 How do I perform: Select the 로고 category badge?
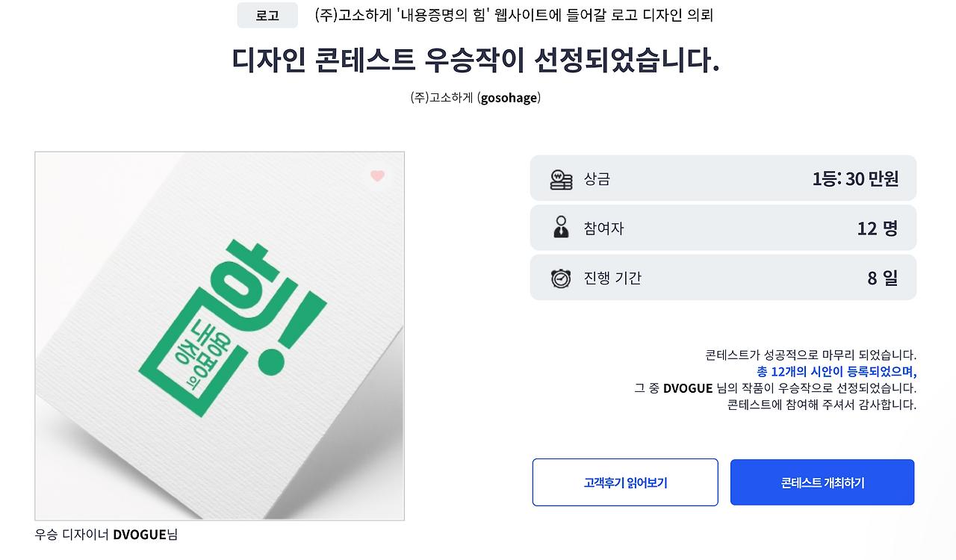[x=267, y=15]
